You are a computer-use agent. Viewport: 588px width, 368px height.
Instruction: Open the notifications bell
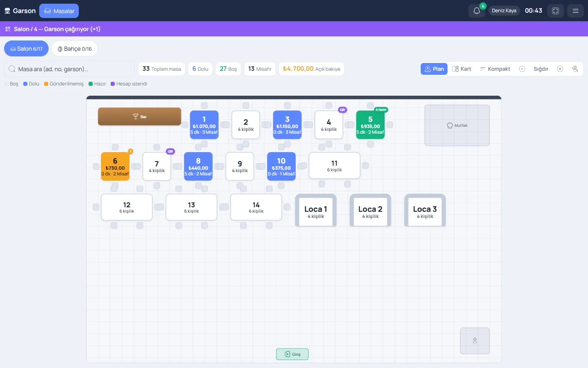[x=477, y=11]
